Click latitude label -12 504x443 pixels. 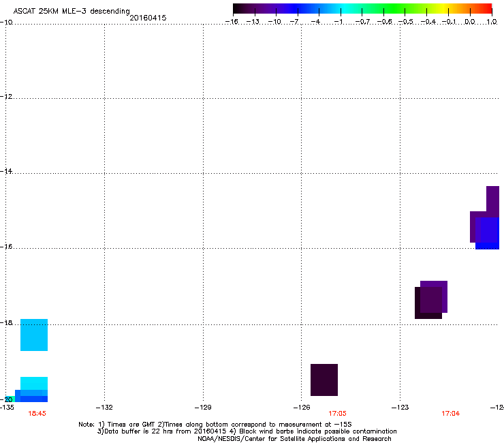(x=6, y=97)
